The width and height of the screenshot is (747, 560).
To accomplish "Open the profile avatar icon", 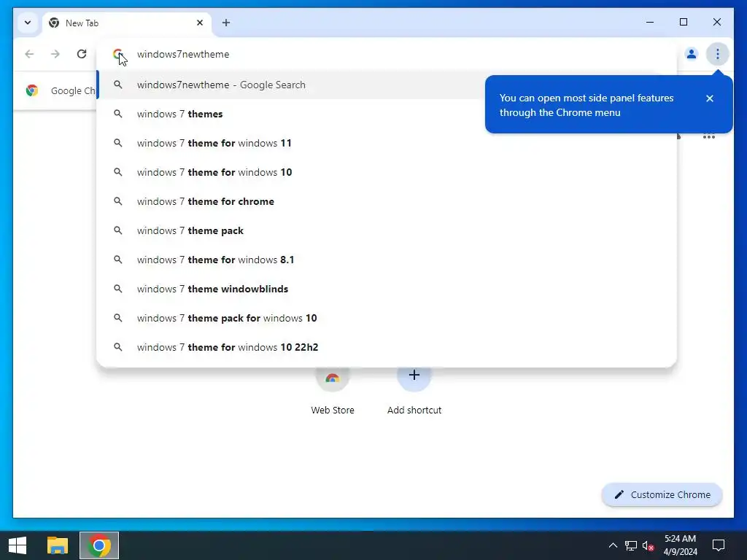I will [x=692, y=54].
